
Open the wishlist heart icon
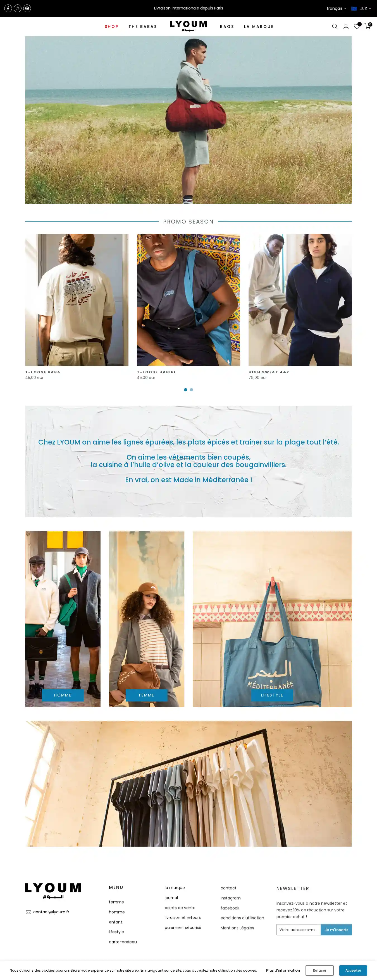357,27
